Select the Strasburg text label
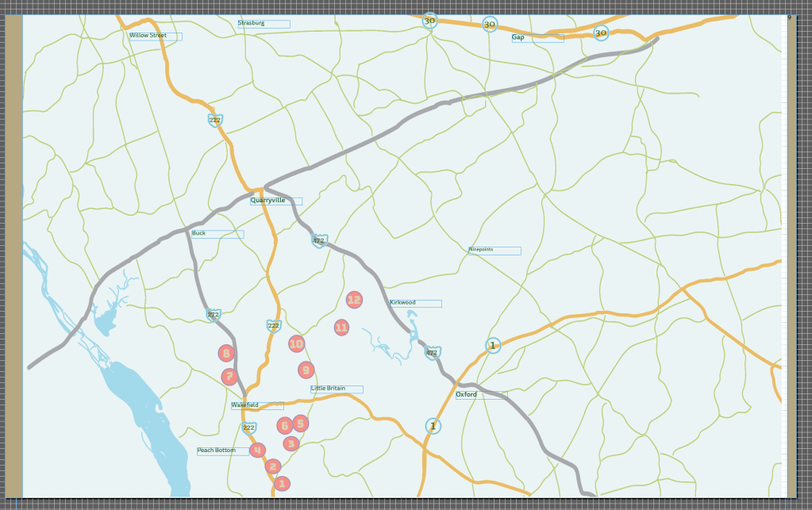 251,23
